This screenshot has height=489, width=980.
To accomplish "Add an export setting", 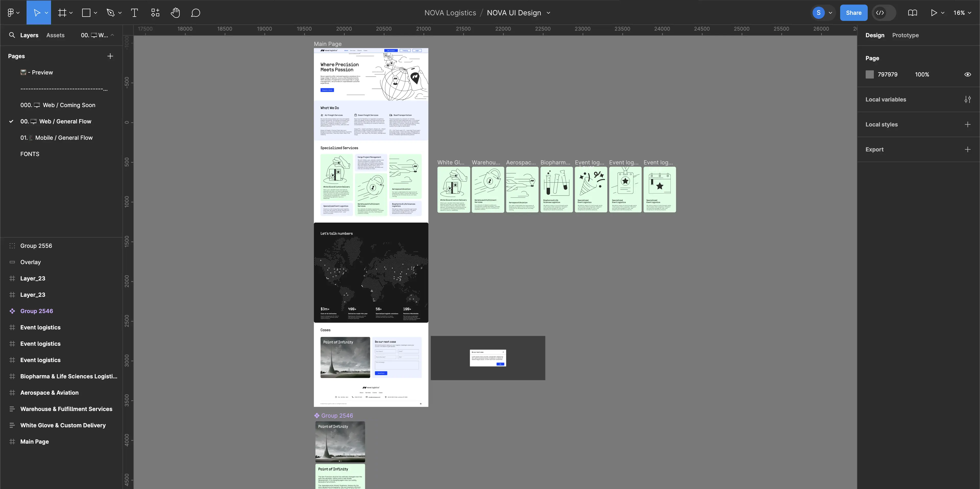I will [x=967, y=149].
